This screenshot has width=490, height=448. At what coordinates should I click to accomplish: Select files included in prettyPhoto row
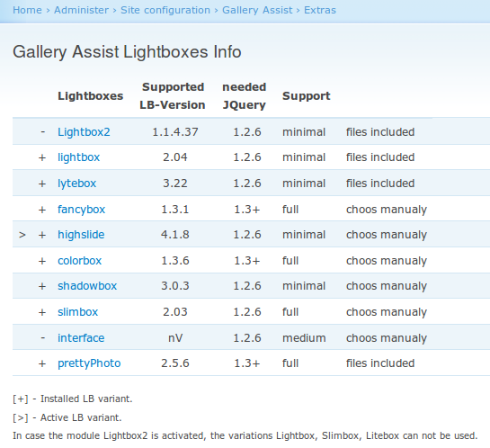point(380,363)
